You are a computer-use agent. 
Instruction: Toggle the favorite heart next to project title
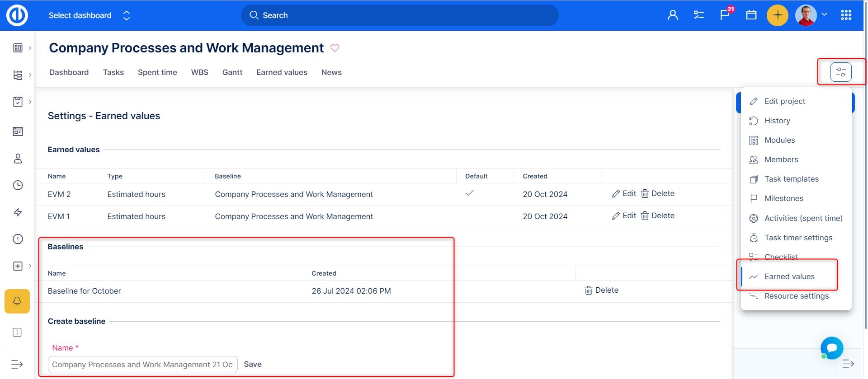pos(335,48)
